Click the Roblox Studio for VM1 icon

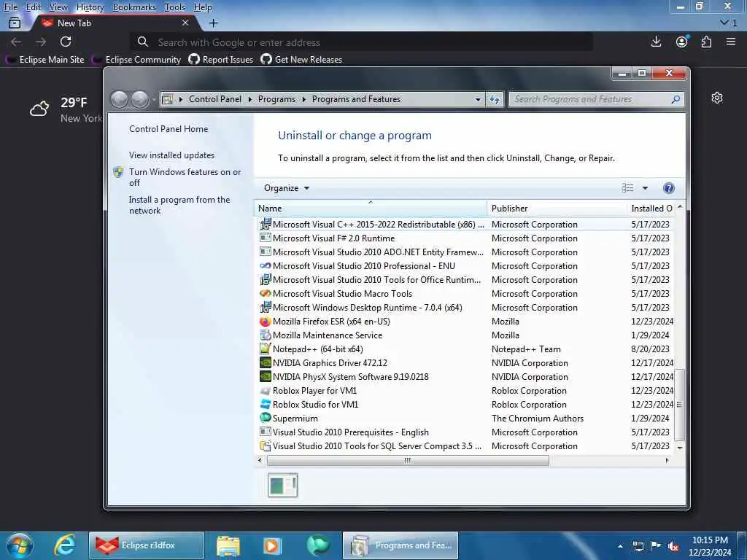click(265, 404)
